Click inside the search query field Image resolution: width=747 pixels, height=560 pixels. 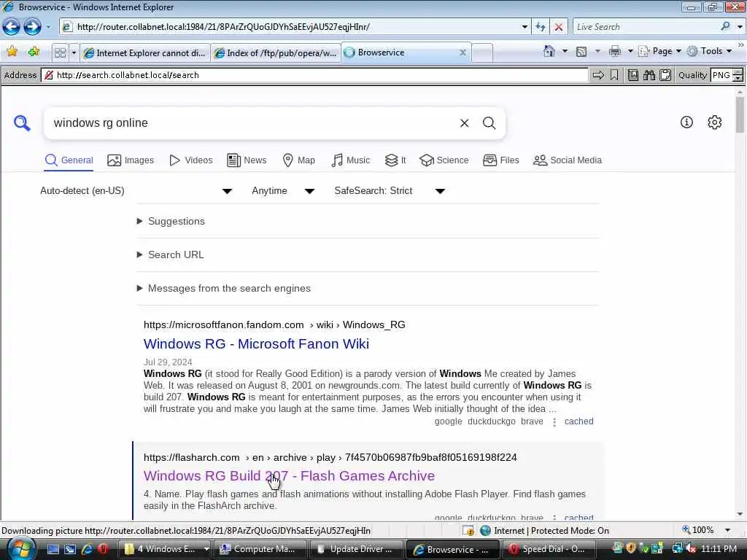[x=252, y=123]
